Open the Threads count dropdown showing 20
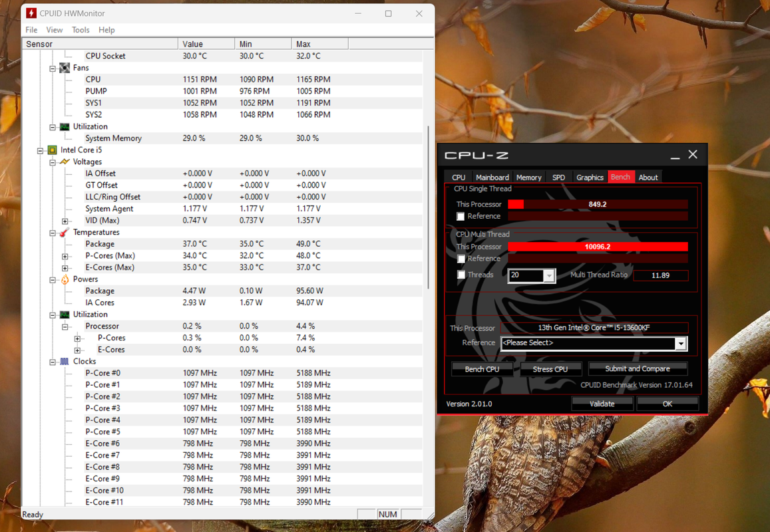This screenshot has height=532, width=770. coord(550,276)
